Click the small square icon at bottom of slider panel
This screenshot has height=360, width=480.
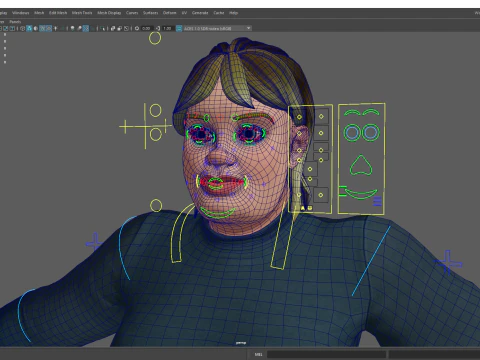coord(310,208)
